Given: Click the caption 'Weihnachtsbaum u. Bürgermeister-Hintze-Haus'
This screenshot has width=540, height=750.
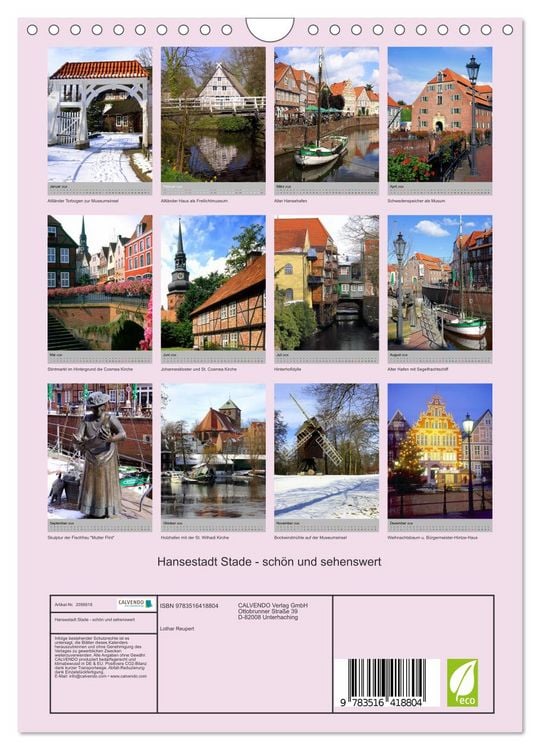Looking at the screenshot, I should click(432, 538).
